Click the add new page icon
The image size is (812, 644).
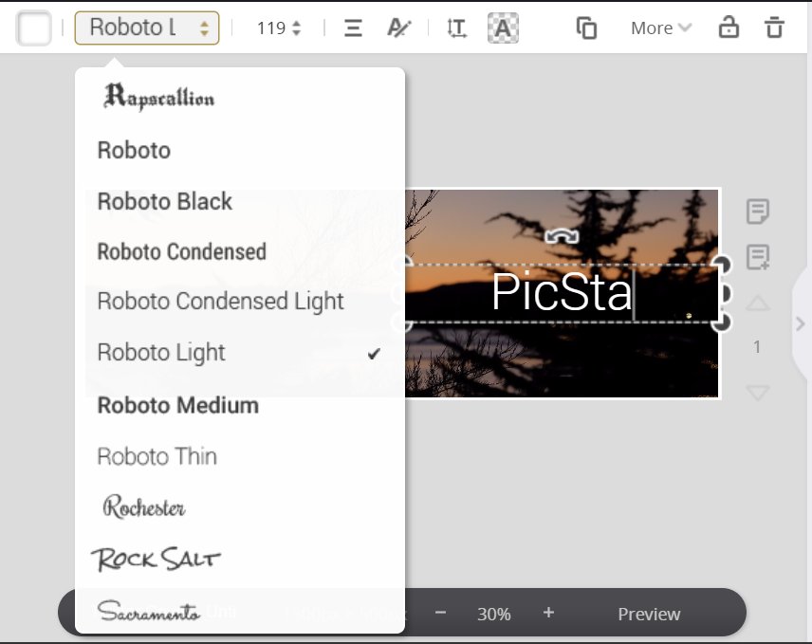coord(757,257)
